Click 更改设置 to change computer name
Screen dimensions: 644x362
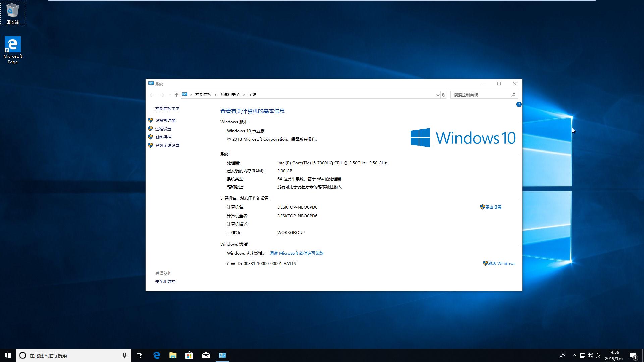coord(493,207)
